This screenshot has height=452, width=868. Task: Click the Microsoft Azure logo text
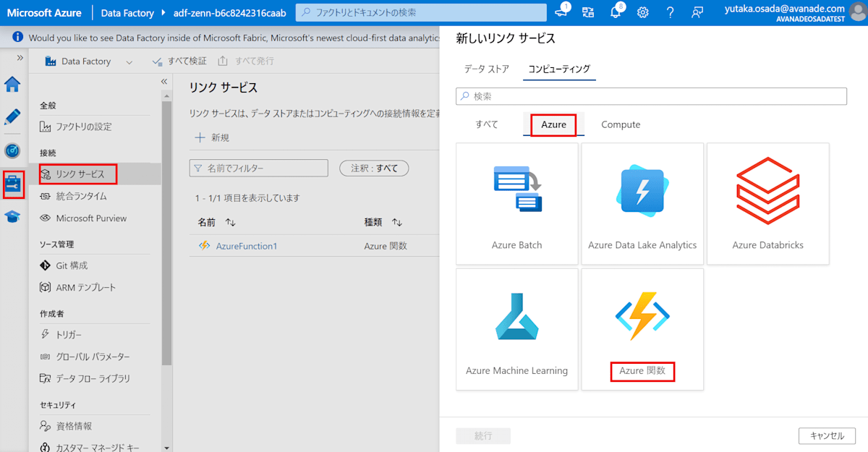(44, 13)
